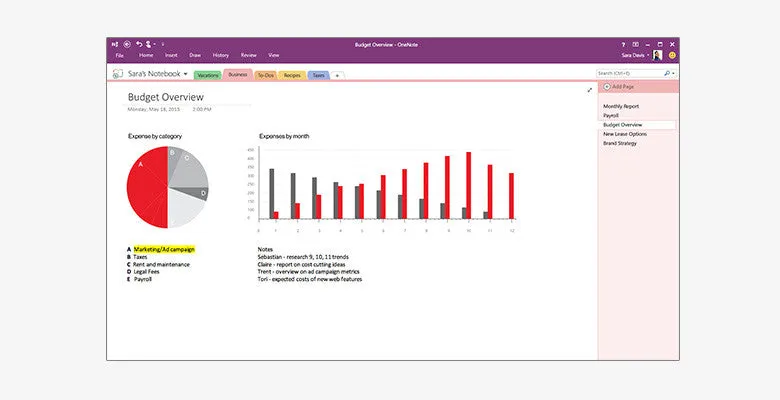Undo the last action
The image size is (780, 400).
(139, 44)
